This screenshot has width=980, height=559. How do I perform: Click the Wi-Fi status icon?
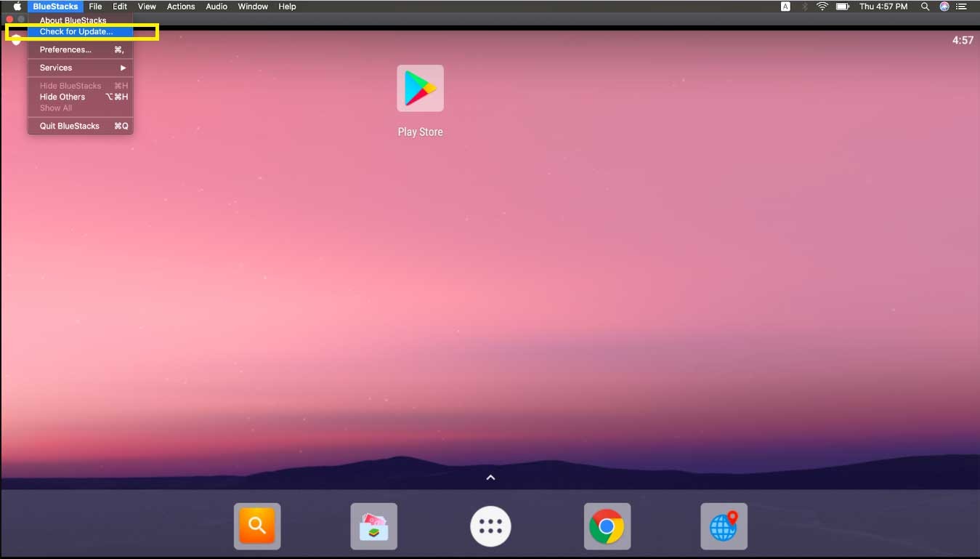pos(821,6)
